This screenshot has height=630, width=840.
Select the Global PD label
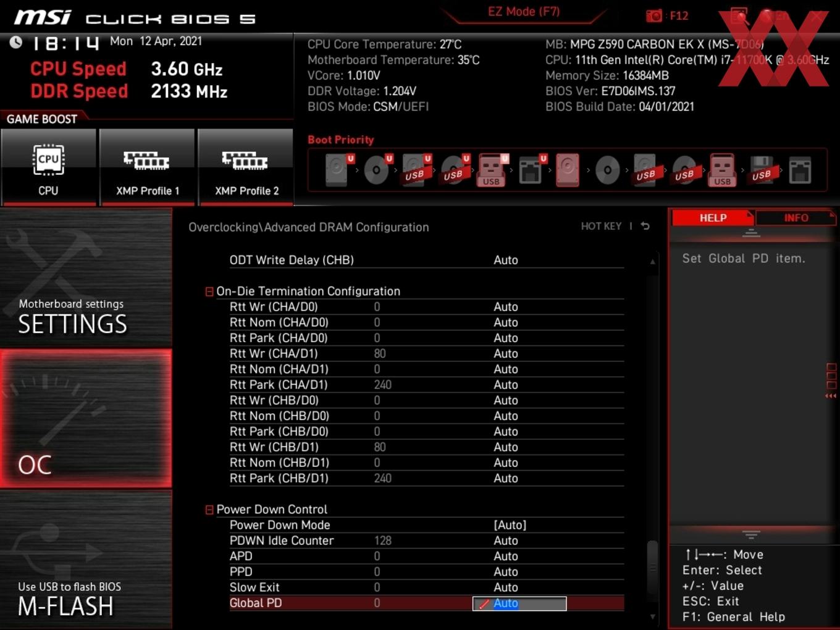click(256, 603)
